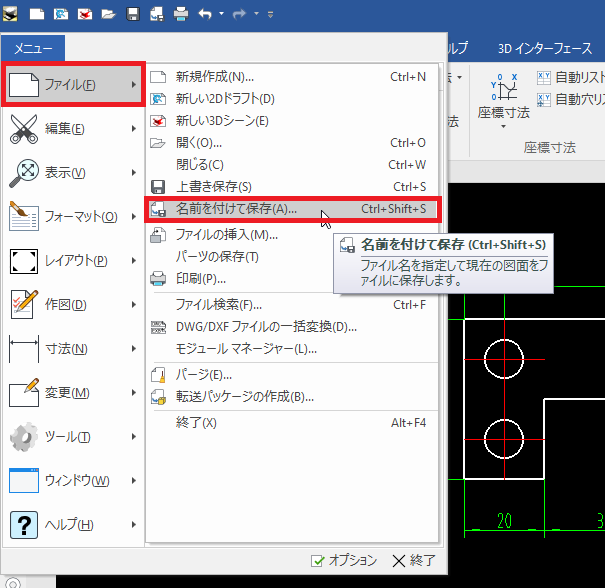Select 新しい3Dシーン from the file menu
The width and height of the screenshot is (605, 588).
click(x=222, y=120)
